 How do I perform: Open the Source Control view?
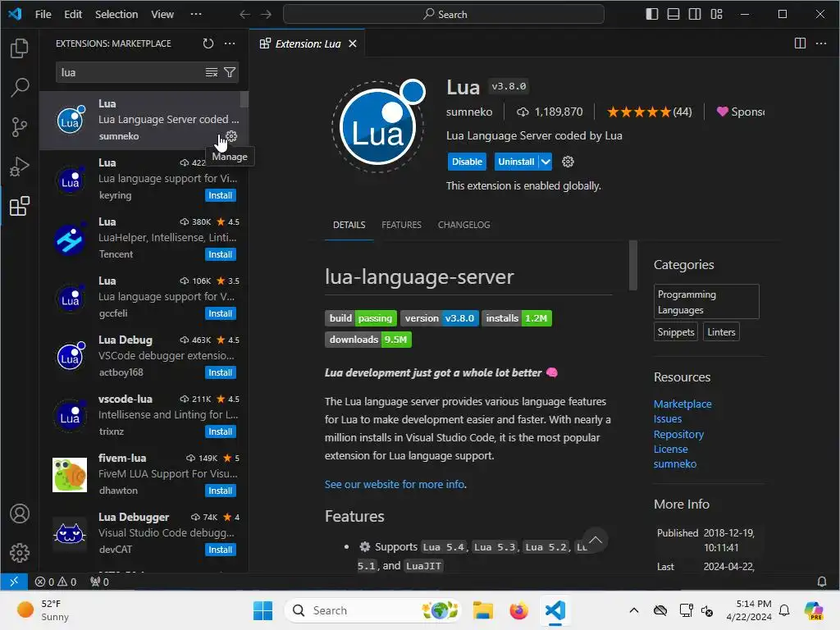20,127
